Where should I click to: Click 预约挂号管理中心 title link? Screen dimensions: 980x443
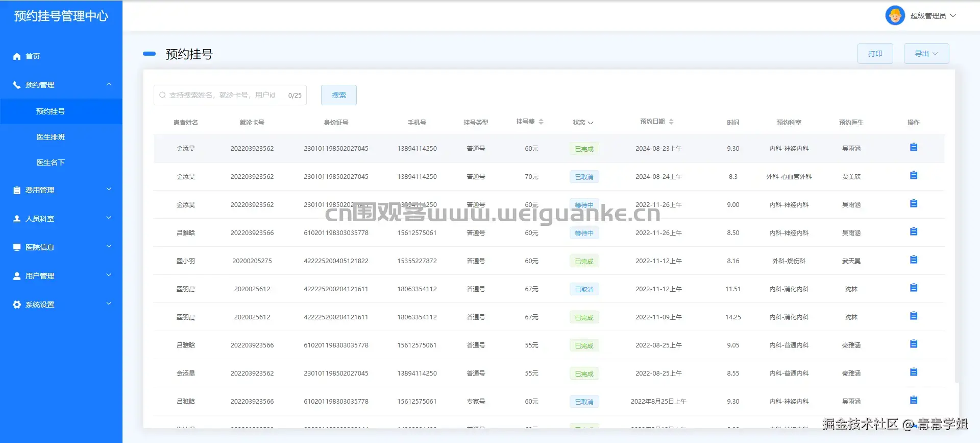[x=61, y=16]
